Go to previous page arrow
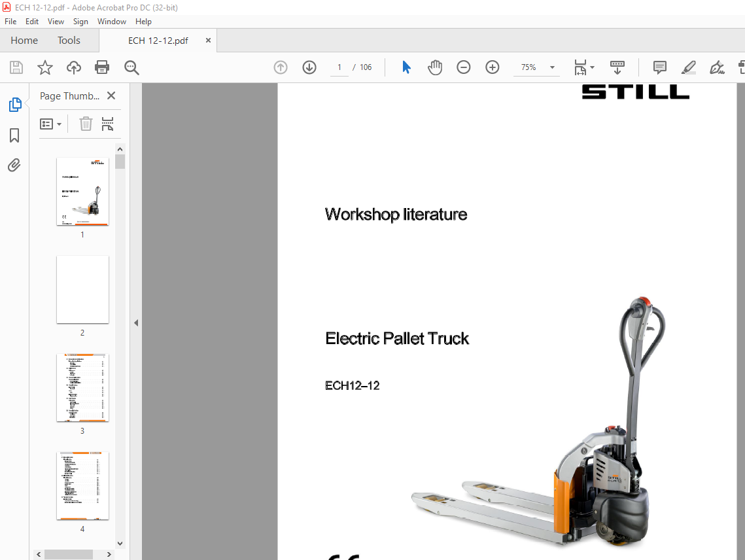 pyautogui.click(x=281, y=67)
